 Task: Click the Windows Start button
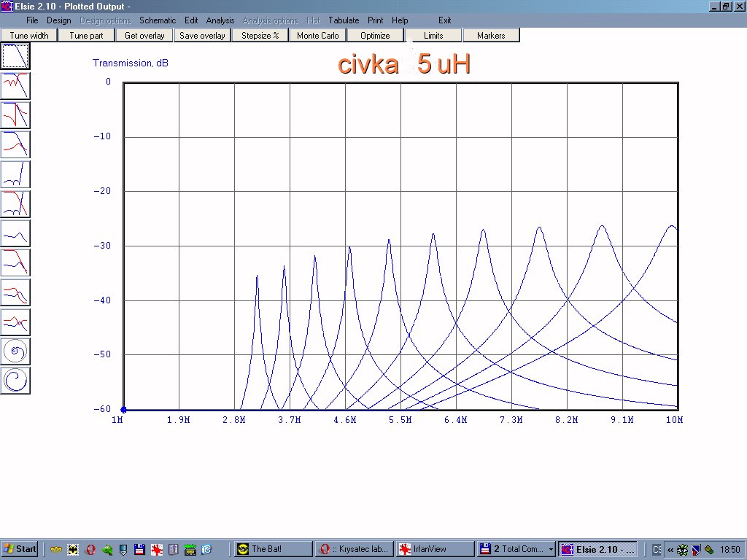pos(20,549)
